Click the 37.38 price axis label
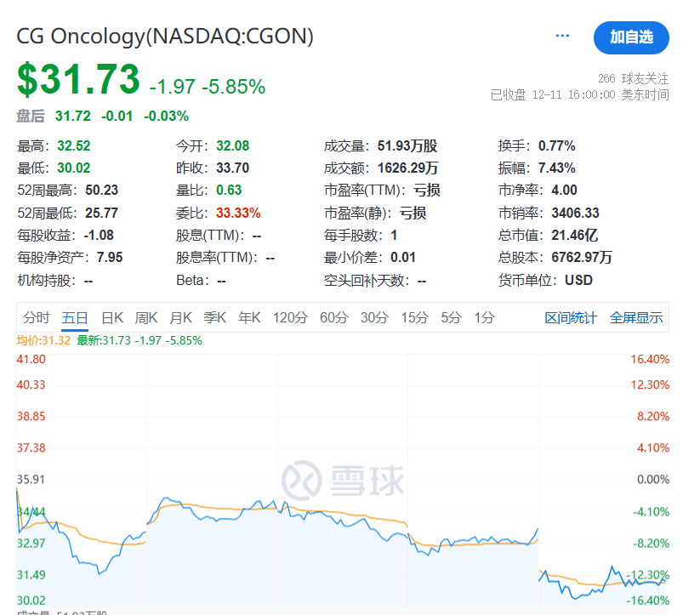Image resolution: width=700 pixels, height=615 pixels. click(x=31, y=447)
